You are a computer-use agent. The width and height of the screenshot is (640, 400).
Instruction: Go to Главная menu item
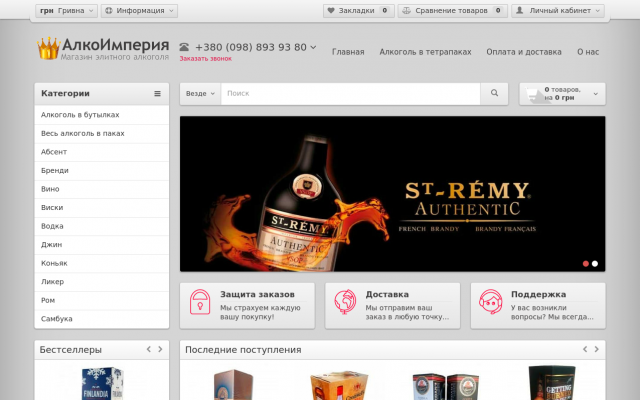[348, 52]
